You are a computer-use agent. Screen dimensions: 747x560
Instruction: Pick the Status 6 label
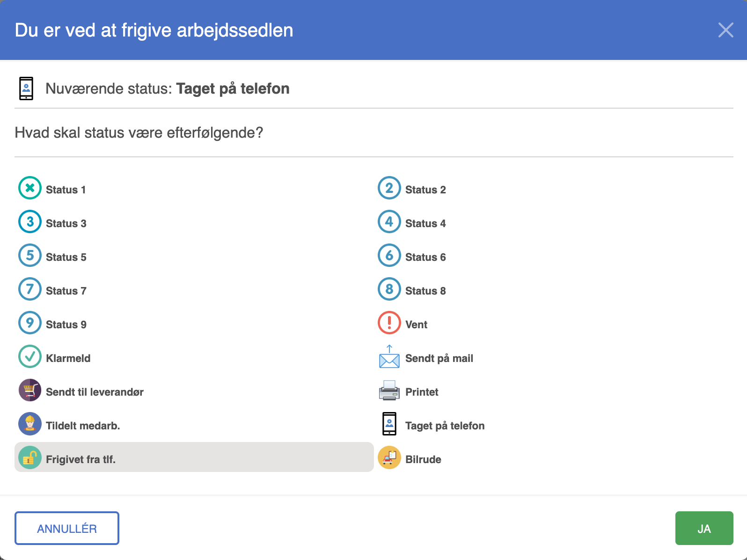click(x=425, y=257)
